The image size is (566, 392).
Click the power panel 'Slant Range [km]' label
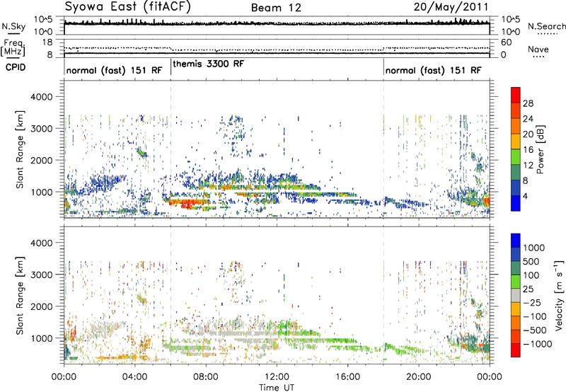[x=20, y=149]
